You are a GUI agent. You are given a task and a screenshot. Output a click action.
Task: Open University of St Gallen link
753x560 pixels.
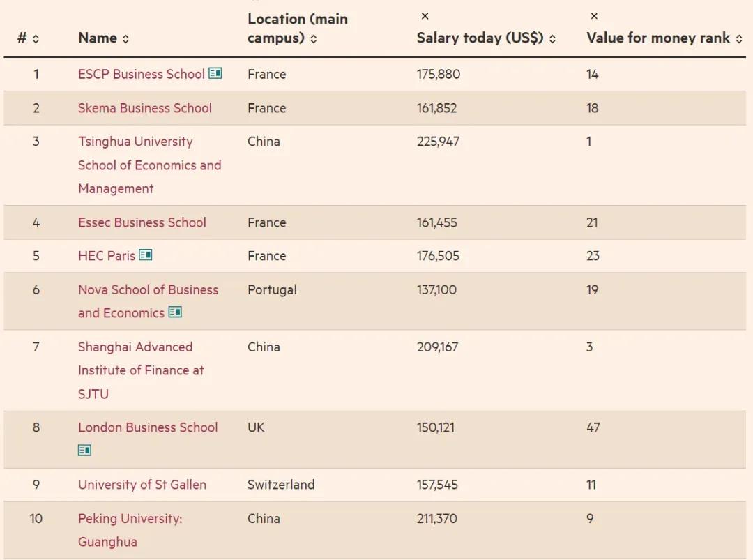pos(142,485)
